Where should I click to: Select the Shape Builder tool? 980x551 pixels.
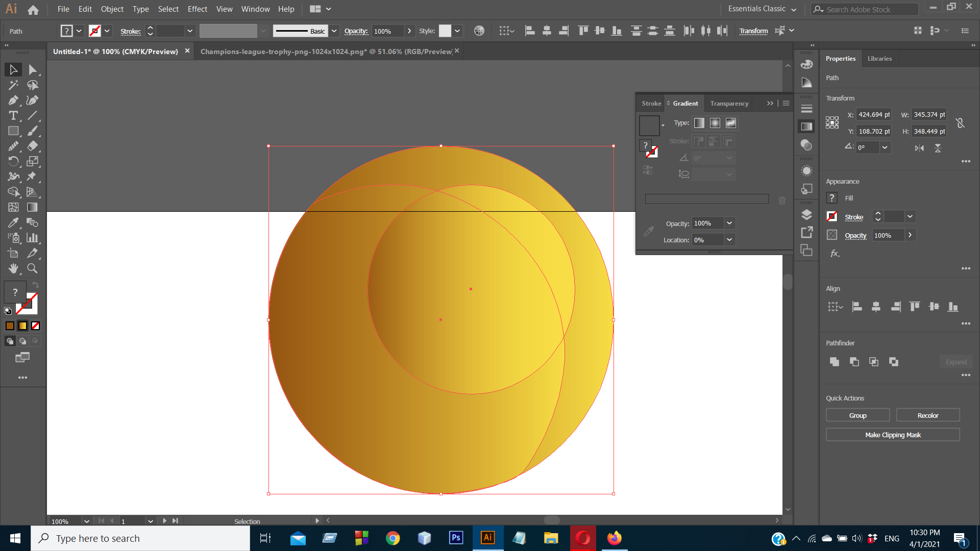click(x=13, y=192)
